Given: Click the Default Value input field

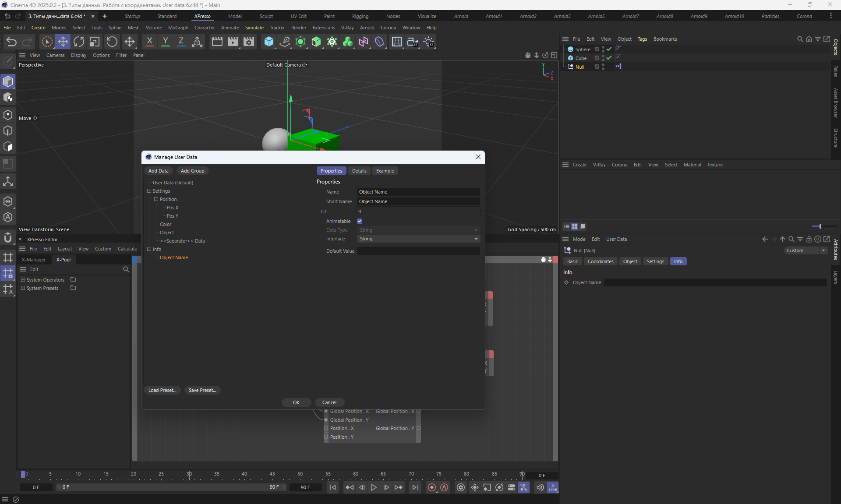Looking at the screenshot, I should click(x=418, y=251).
